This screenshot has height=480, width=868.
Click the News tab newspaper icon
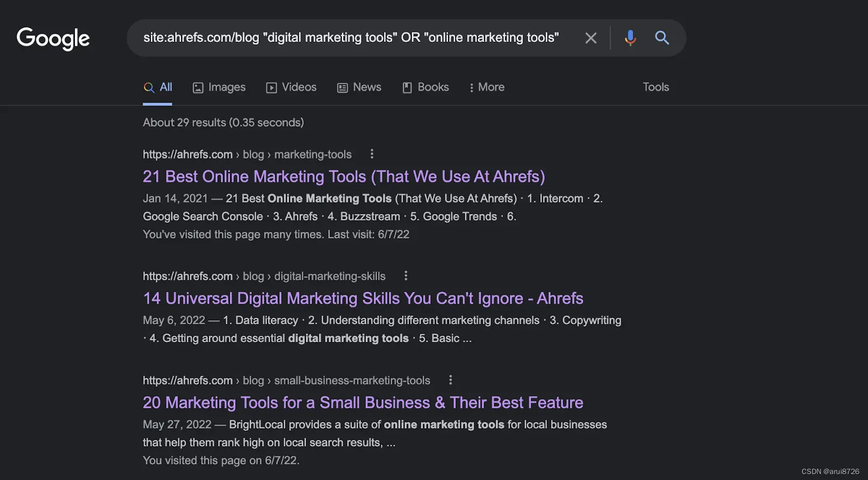(x=342, y=88)
